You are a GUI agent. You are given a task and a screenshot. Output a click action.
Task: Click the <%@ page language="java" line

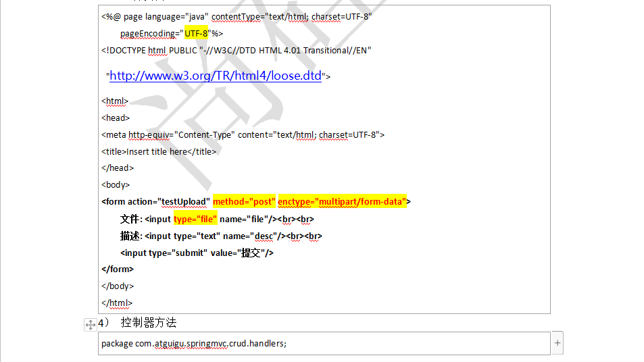point(237,17)
